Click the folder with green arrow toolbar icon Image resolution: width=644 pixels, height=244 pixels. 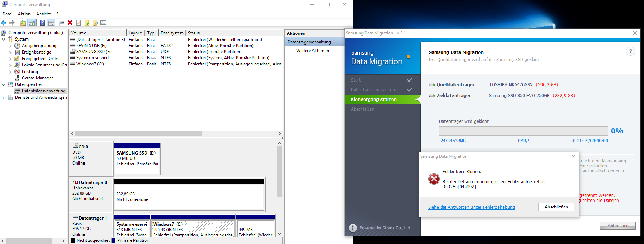coord(87,23)
